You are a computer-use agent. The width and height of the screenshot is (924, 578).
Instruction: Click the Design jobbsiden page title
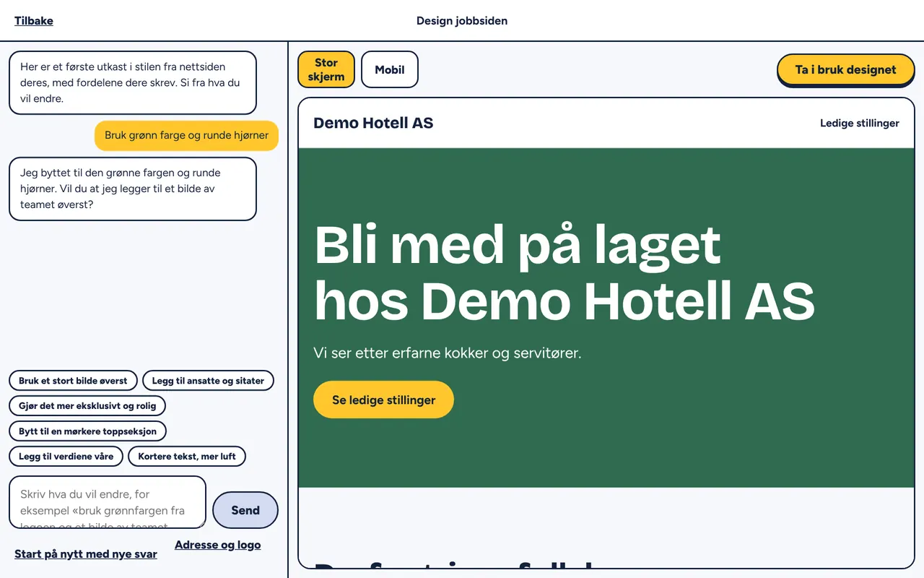point(462,21)
